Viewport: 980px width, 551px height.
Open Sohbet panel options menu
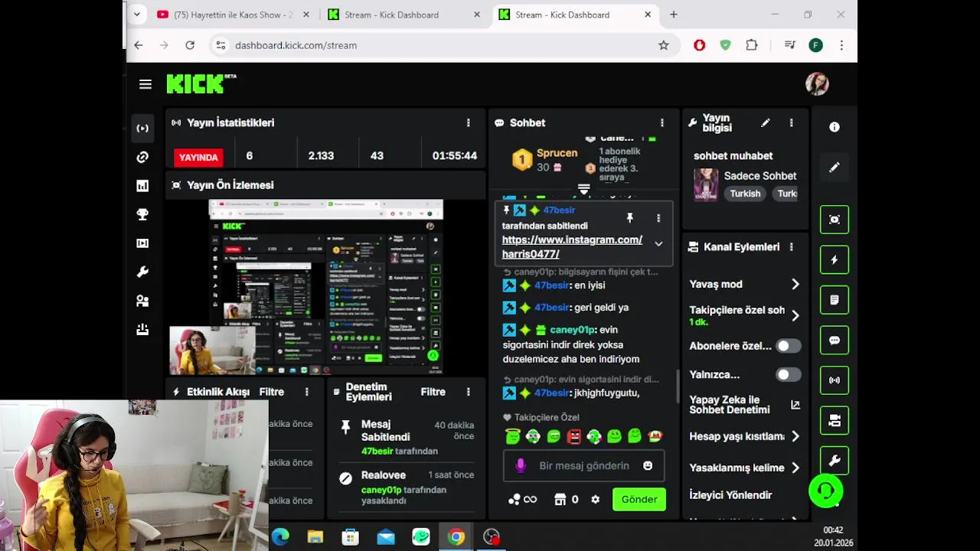point(662,122)
